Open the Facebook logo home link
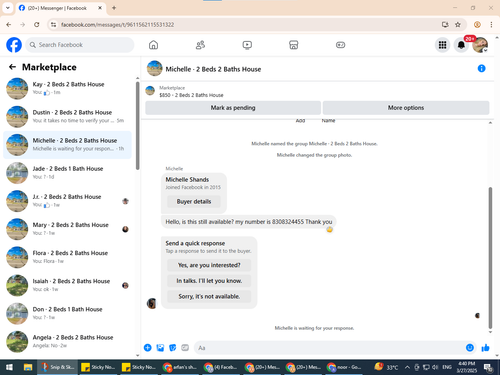Screen dimensions: 500x375 click(x=14, y=45)
